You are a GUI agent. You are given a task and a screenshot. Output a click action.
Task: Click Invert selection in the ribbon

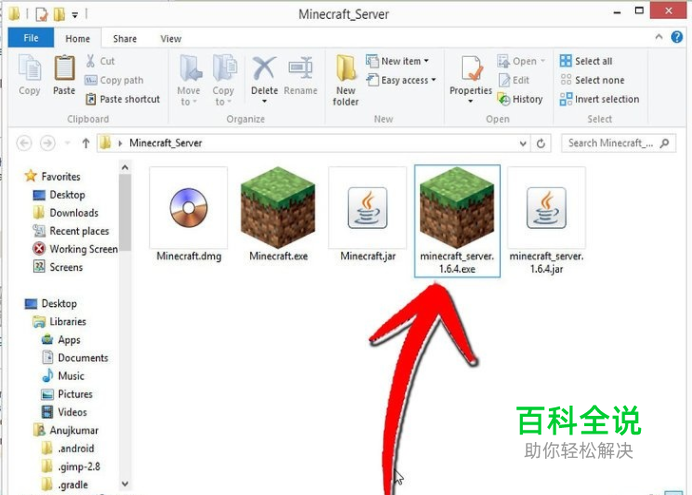tap(599, 99)
